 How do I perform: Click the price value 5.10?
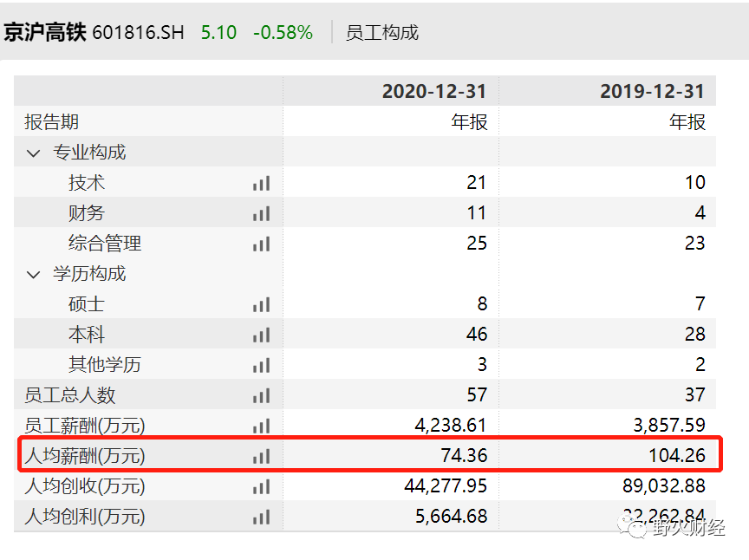pos(218,32)
